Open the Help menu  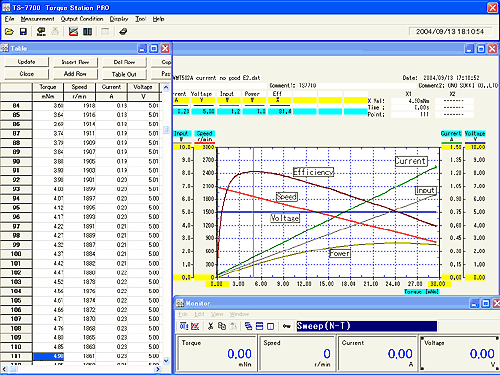(x=158, y=19)
